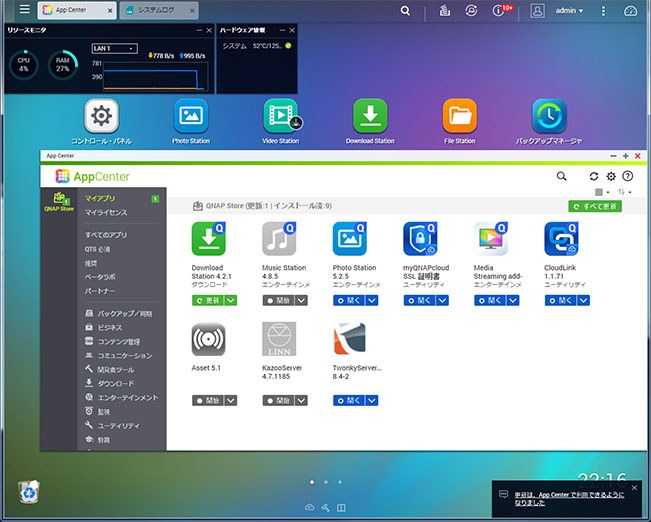This screenshot has height=522, width=651.
Task: Open external devices icon in top bar
Action: [471, 10]
